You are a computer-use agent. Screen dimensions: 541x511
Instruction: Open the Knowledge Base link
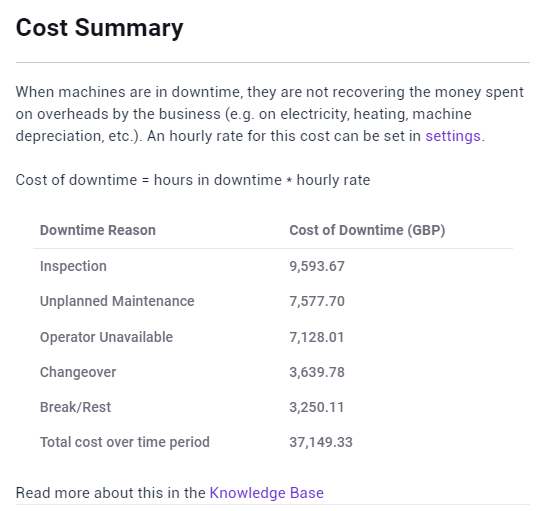[267, 493]
